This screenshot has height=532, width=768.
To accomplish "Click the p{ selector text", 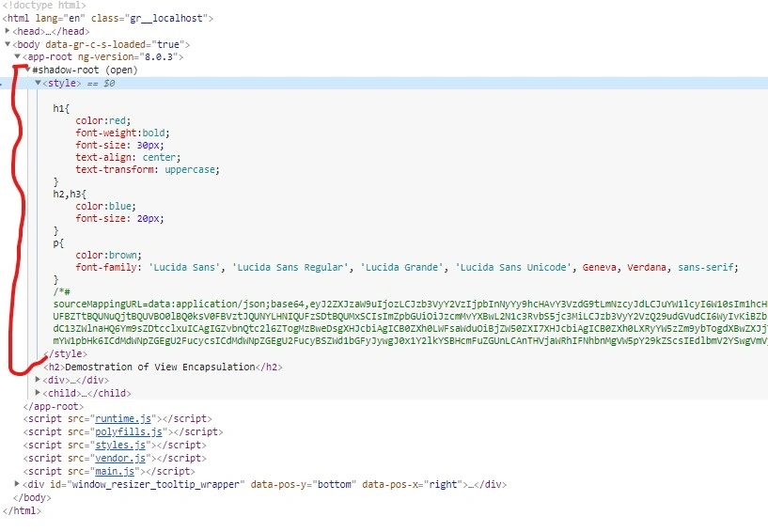I will (58, 243).
